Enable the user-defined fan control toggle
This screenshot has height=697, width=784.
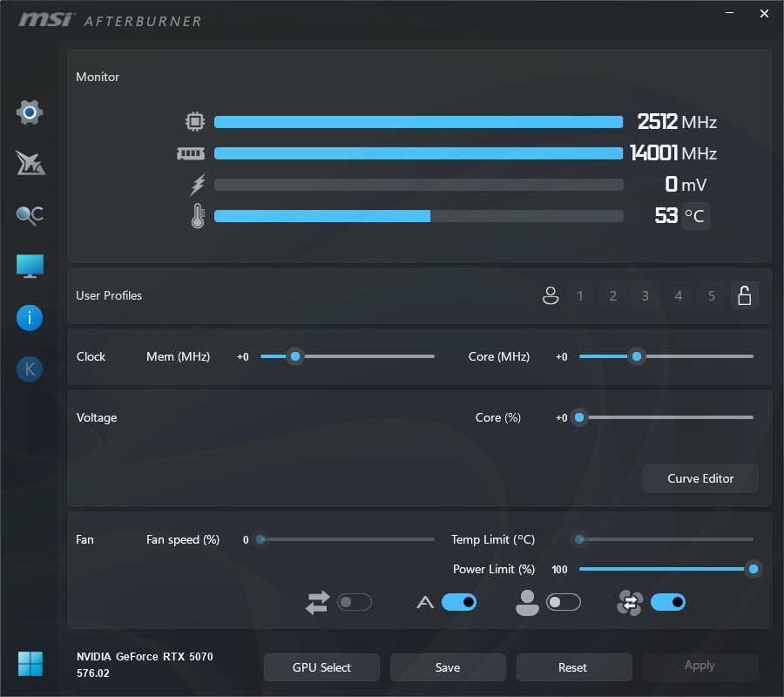point(563,602)
